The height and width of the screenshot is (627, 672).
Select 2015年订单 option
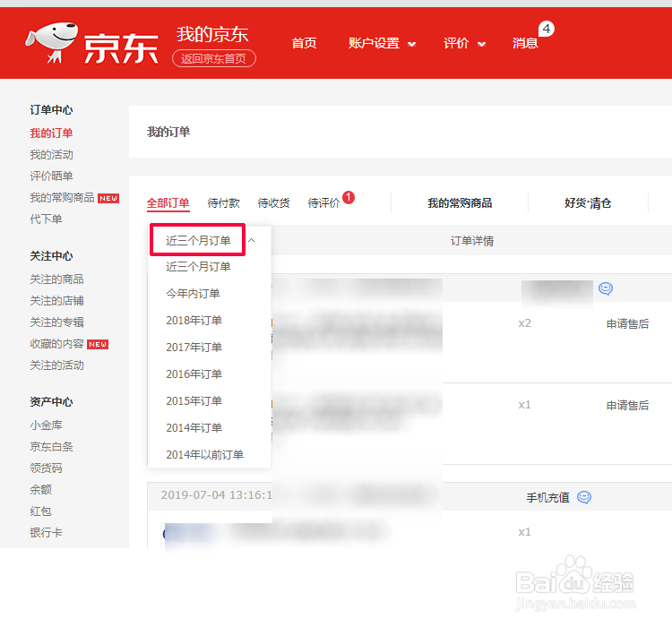tap(194, 400)
